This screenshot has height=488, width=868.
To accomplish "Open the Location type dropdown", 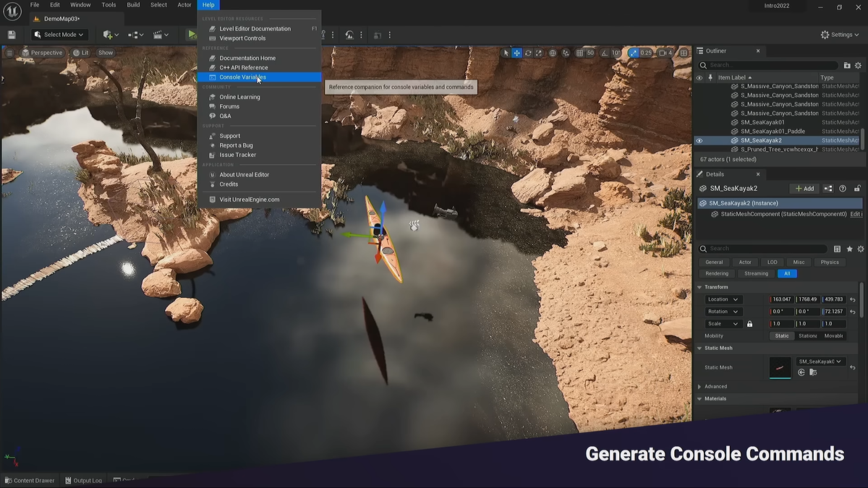I will [x=723, y=299].
